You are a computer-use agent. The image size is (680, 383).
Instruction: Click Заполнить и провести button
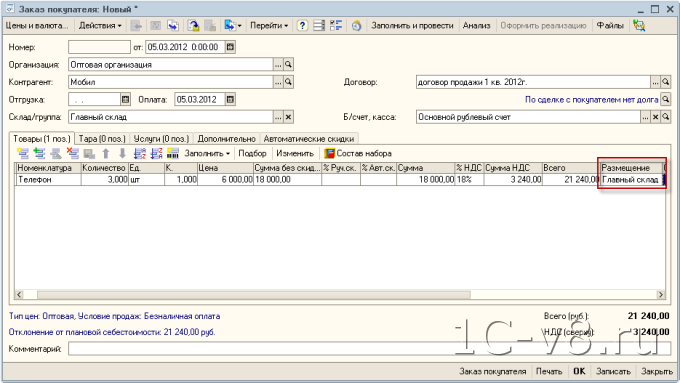point(412,26)
